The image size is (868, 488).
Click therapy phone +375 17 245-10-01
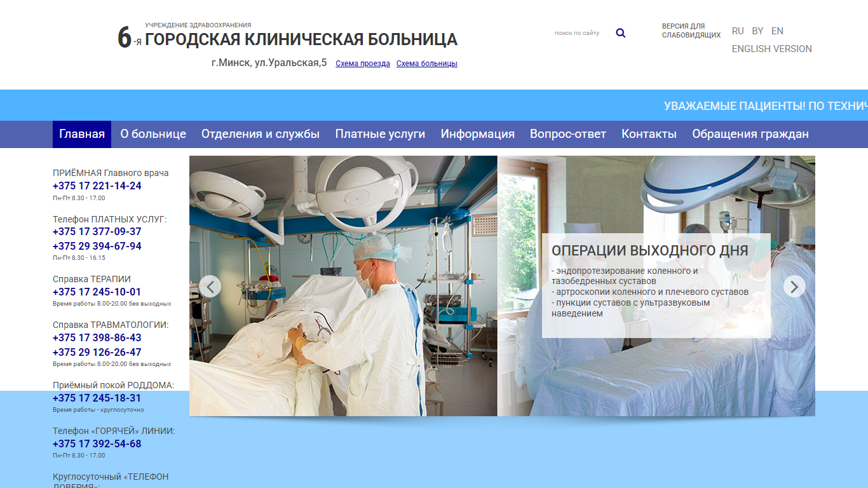(x=97, y=292)
